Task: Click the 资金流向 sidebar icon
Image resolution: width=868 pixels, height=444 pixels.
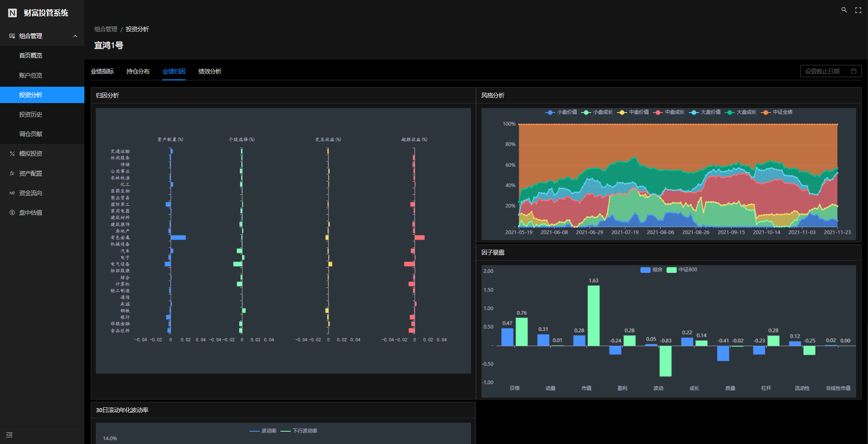Action: [12, 193]
